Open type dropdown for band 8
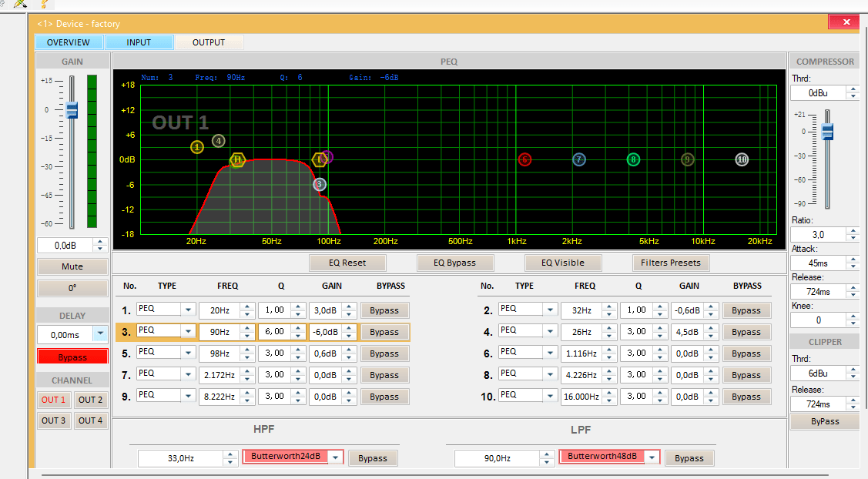This screenshot has height=479, width=868. click(x=550, y=374)
